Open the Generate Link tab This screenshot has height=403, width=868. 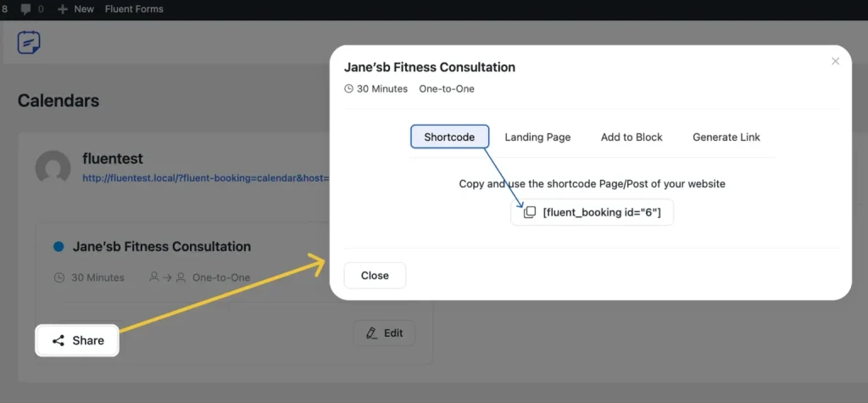(726, 137)
